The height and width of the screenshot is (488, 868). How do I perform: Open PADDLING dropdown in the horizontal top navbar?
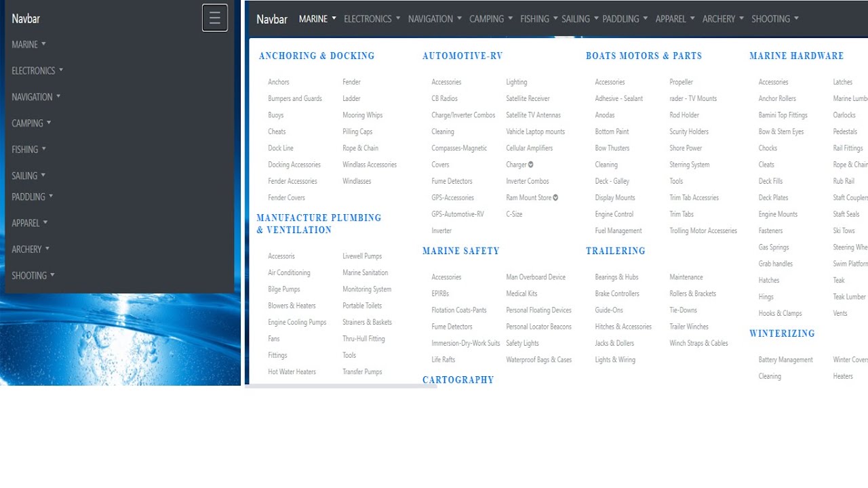pyautogui.click(x=625, y=19)
